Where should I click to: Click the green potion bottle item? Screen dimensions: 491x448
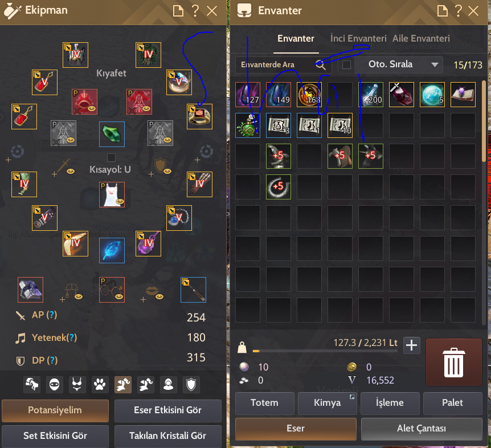pyautogui.click(x=248, y=125)
